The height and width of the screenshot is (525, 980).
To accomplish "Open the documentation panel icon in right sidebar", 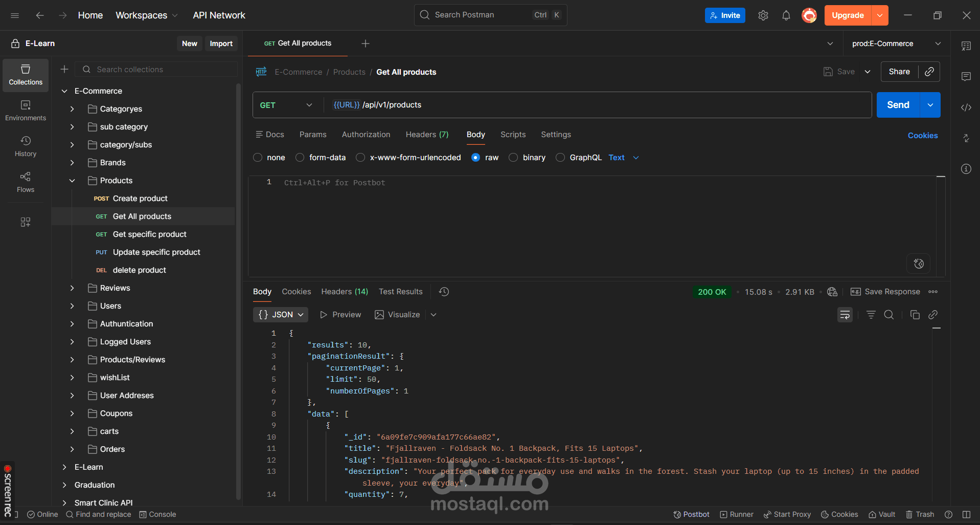I will click(x=966, y=46).
